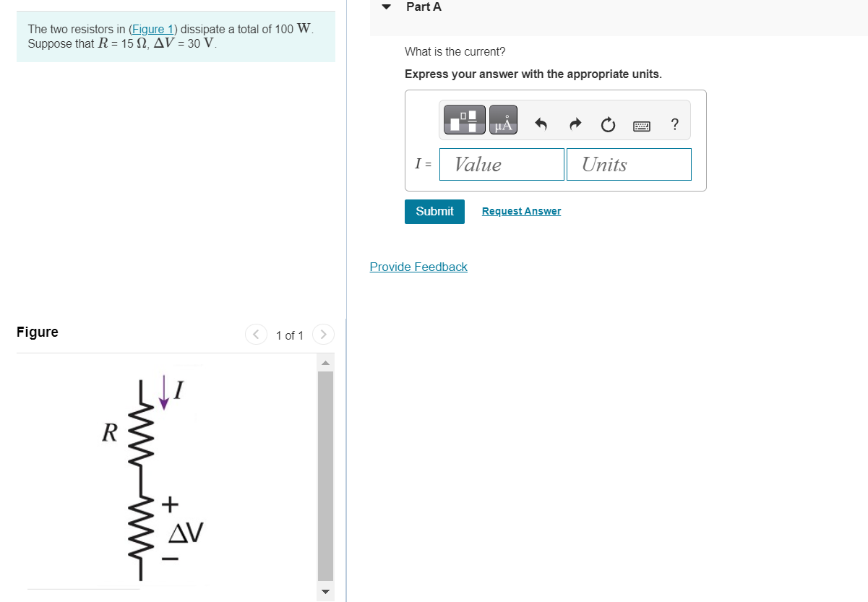Open the units symbols µÅ tool

point(504,120)
